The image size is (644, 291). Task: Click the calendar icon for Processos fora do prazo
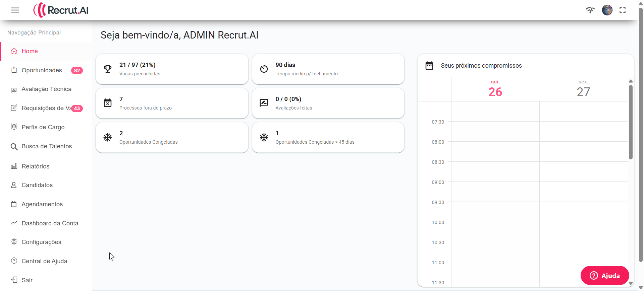click(x=108, y=103)
